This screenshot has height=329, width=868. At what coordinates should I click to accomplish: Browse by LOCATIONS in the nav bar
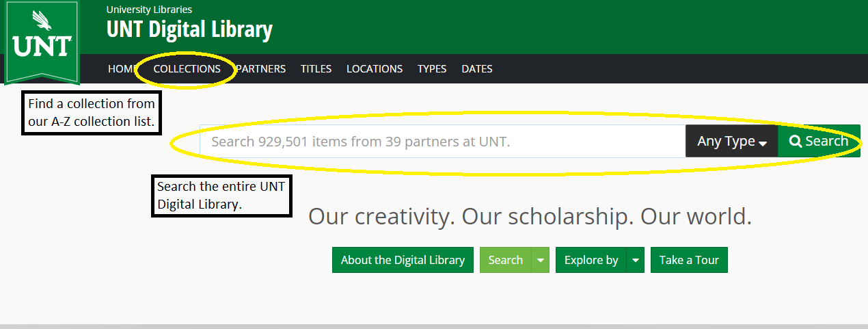tap(374, 69)
